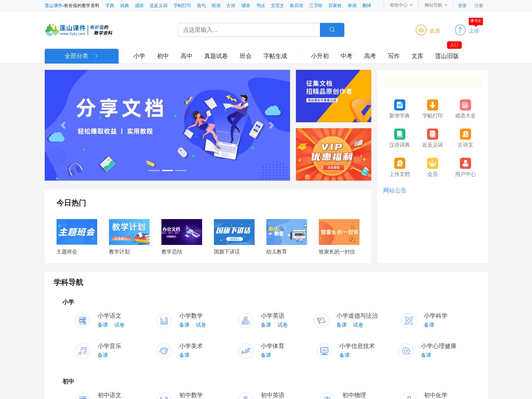Image resolution: width=532 pixels, height=399 pixels.
Task: Open the 致家长的一封信 thumbnail
Action: pos(339,232)
